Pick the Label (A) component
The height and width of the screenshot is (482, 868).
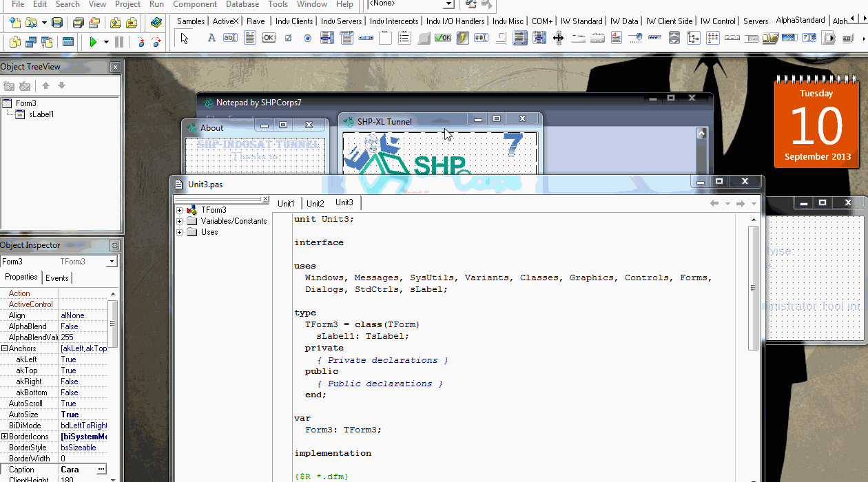[211, 39]
